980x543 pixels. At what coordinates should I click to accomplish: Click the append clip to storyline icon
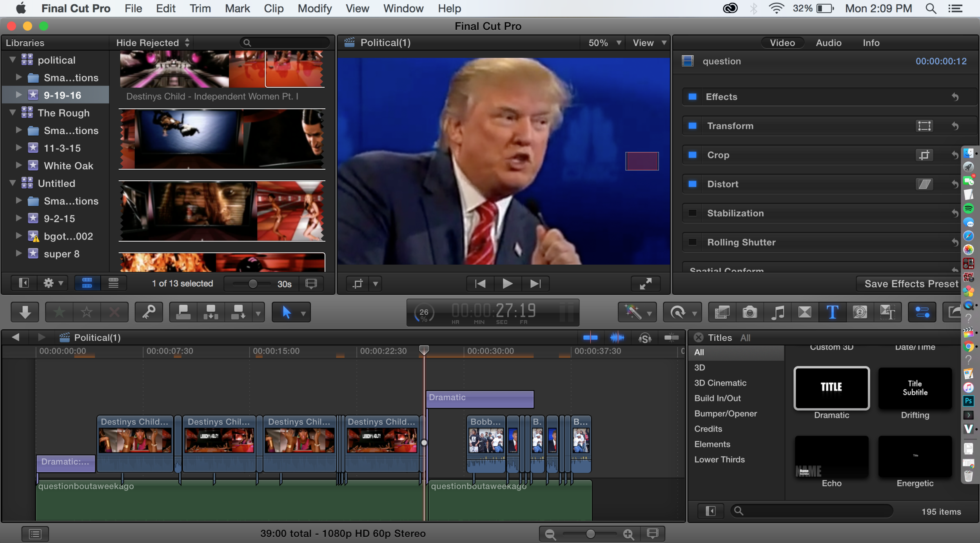tap(238, 312)
